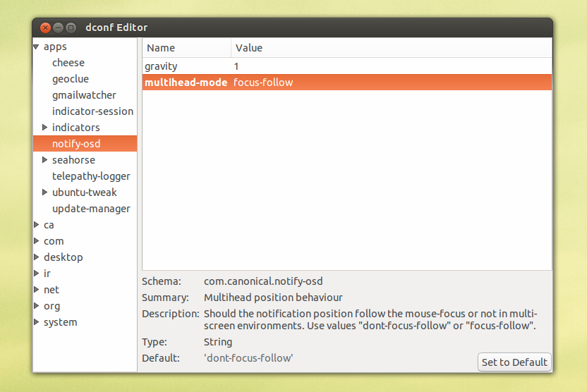Close the dconf Editor window
The width and height of the screenshot is (587, 392).
pyautogui.click(x=45, y=27)
